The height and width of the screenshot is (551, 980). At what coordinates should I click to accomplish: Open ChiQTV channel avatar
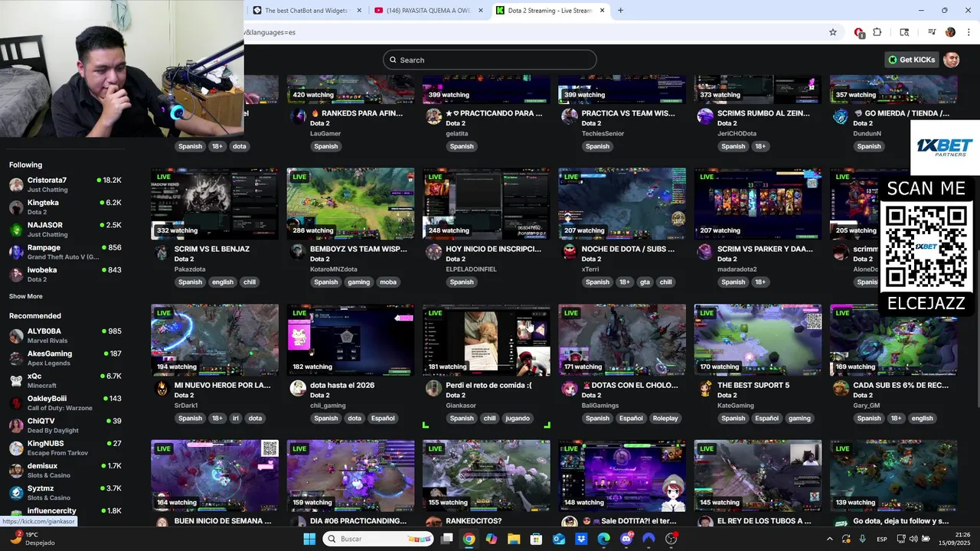(16, 425)
